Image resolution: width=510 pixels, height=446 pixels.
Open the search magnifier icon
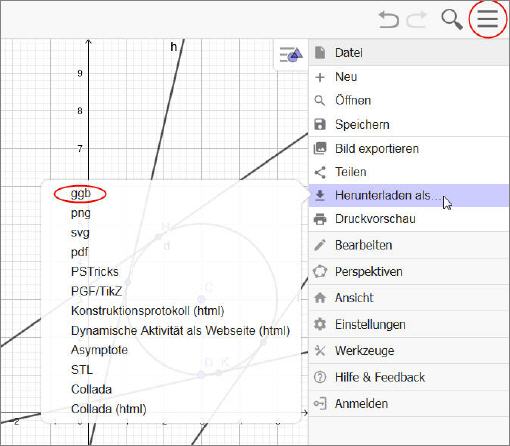pyautogui.click(x=452, y=20)
